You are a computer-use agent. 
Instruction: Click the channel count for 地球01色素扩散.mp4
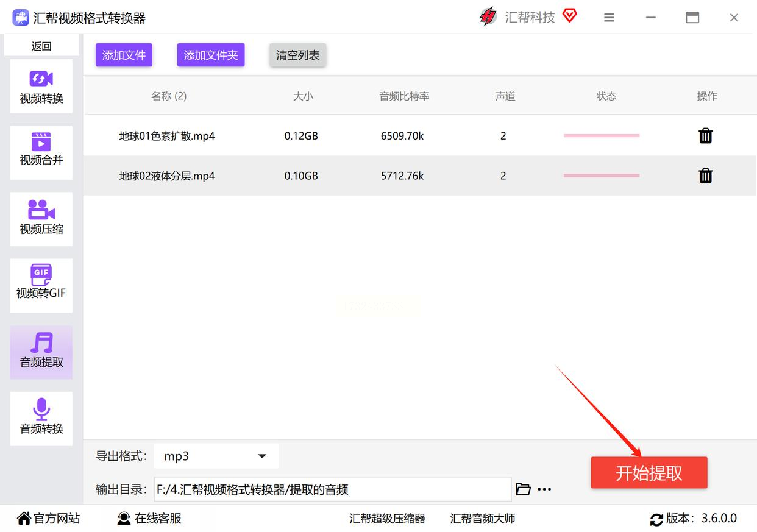503,136
